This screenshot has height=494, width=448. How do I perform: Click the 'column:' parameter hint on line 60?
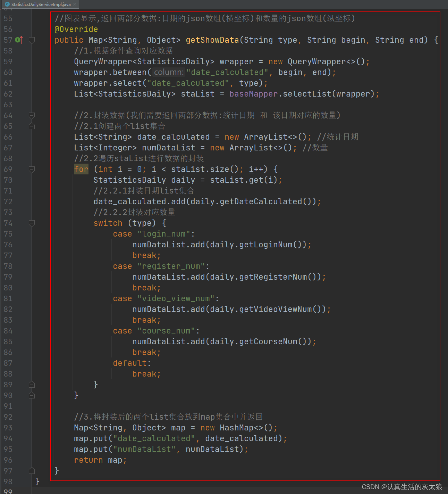169,72
